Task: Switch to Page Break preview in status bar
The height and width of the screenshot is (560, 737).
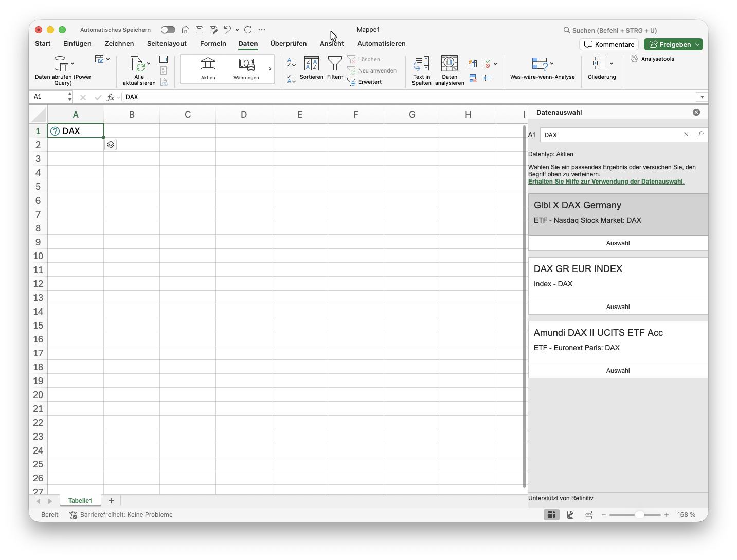Action: click(x=589, y=515)
